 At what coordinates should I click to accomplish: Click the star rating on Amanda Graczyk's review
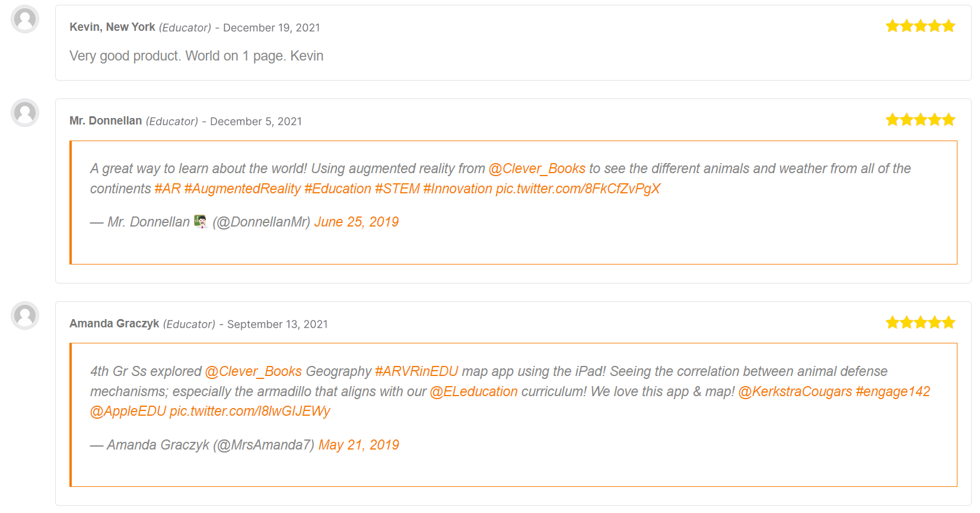click(920, 323)
